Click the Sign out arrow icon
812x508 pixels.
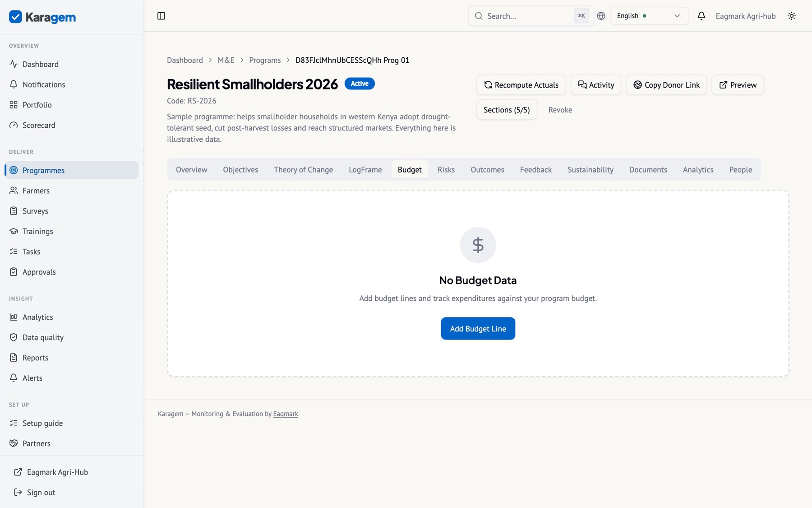click(x=18, y=492)
